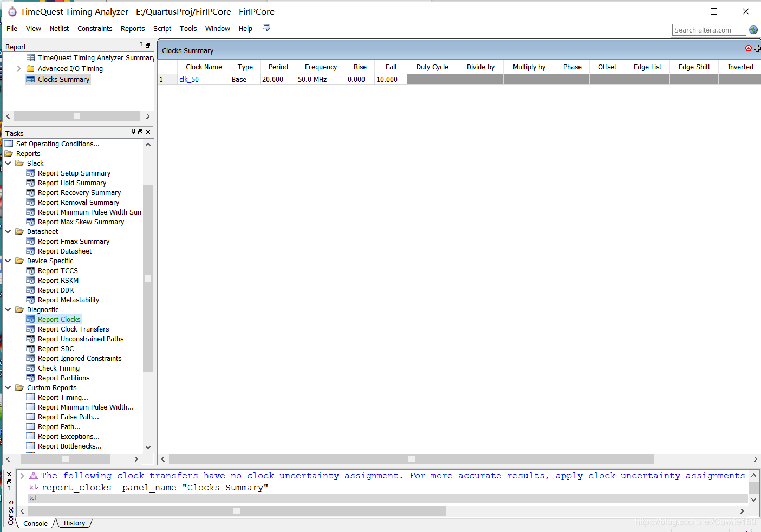Screen dimensions: 761x532
Task: Collapse the Slack folder in Tasks
Action: pyautogui.click(x=8, y=164)
